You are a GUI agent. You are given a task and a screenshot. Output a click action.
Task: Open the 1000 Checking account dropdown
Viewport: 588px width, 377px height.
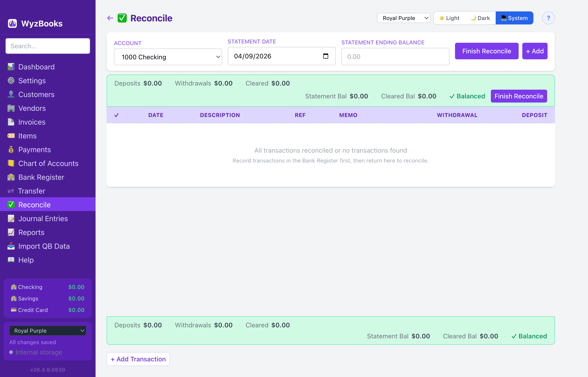coord(168,57)
